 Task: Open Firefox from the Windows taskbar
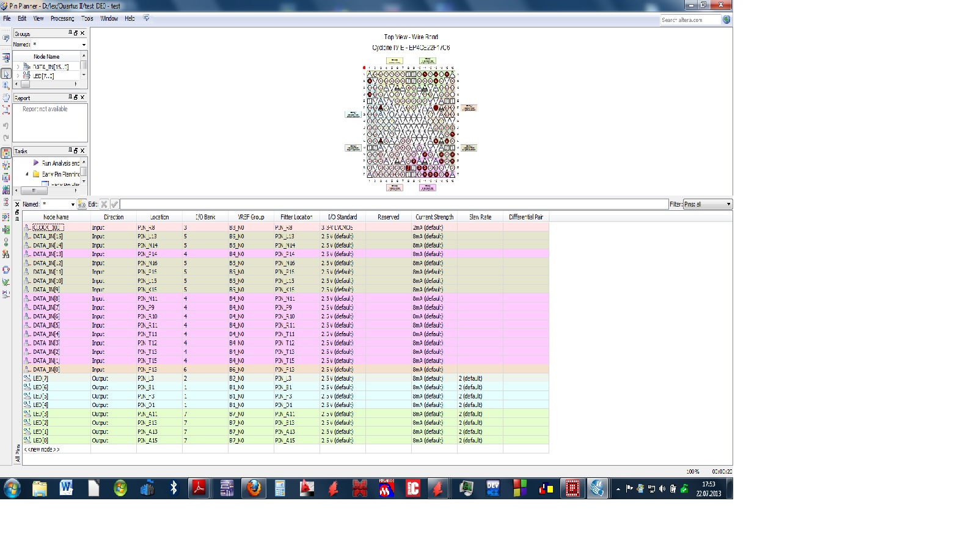pos(254,488)
